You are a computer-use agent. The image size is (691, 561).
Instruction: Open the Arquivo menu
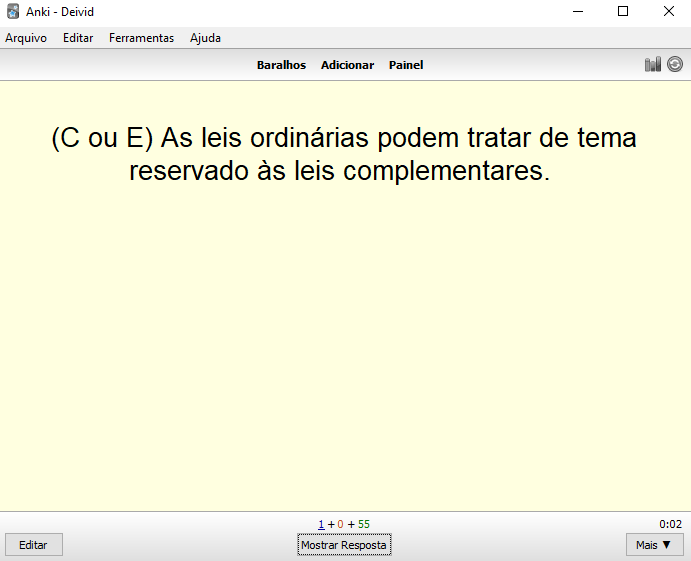pyautogui.click(x=26, y=38)
